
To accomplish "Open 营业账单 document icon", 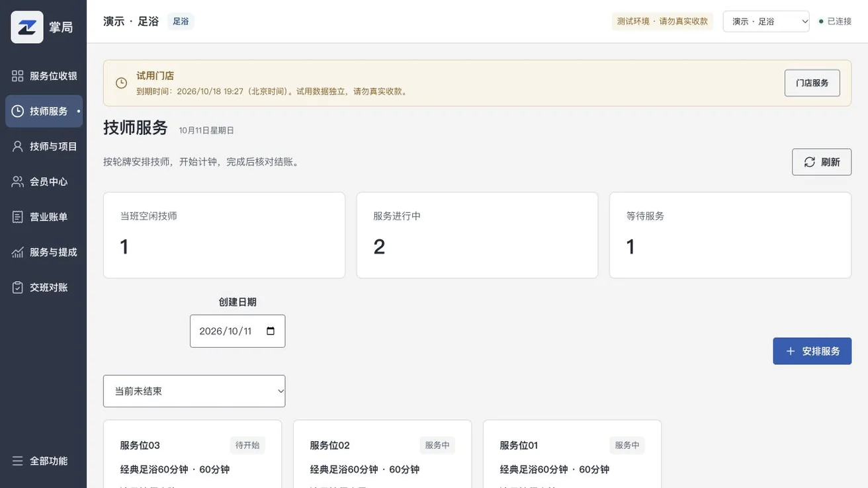I will click(x=18, y=217).
